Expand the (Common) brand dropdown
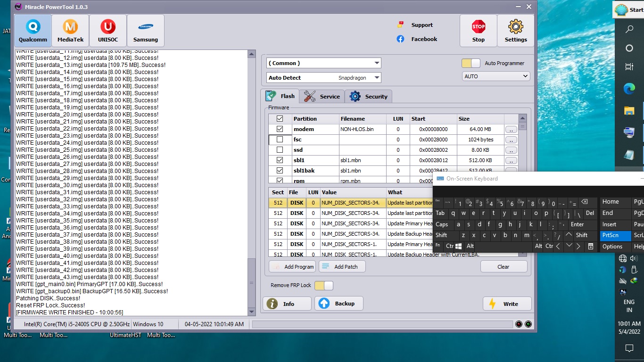The image size is (644, 362). coord(324,63)
